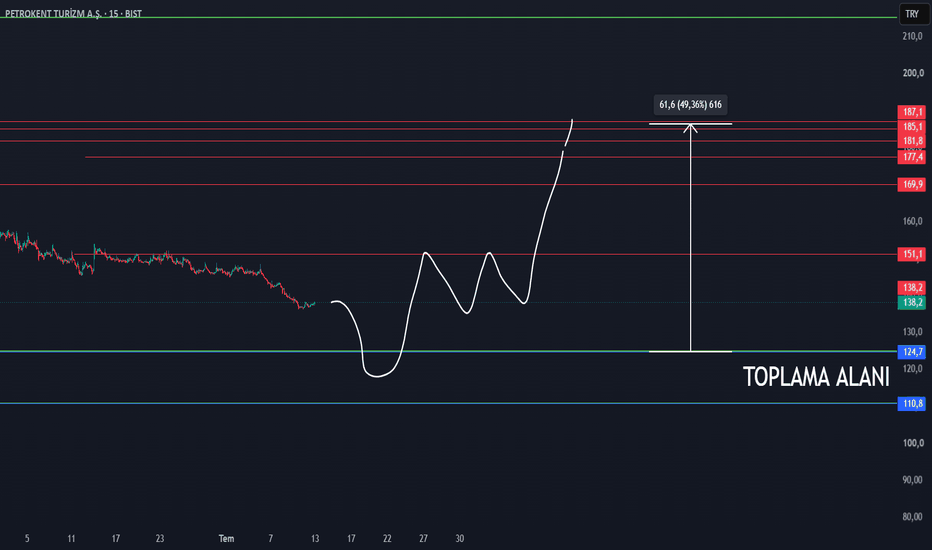932x550 pixels.
Task: Click the red 169,9 price label
Action: 912,184
